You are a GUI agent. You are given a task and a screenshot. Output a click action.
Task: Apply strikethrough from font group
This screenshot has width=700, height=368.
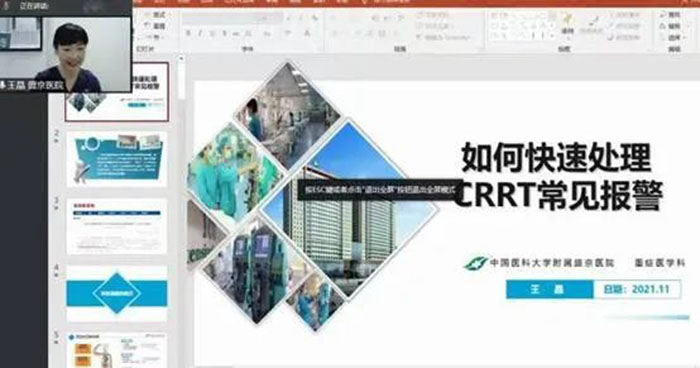tap(236, 33)
